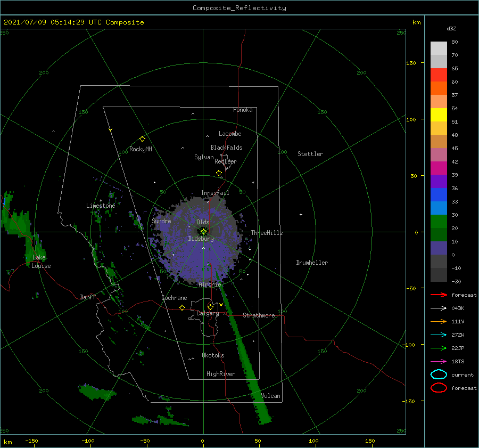Click the light blue 30-33 dBZ swatch
Image resolution: width=479 pixels, height=448 pixels.
point(439,208)
